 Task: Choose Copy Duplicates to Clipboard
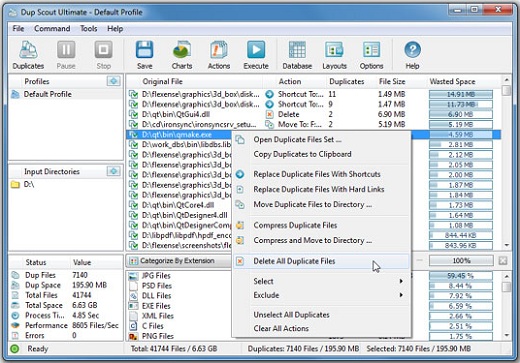click(x=321, y=154)
